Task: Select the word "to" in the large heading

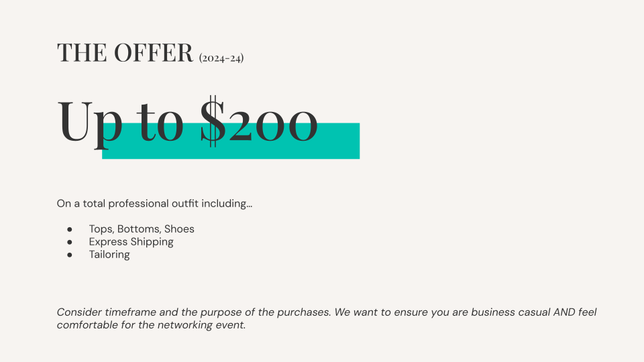Action: click(160, 122)
